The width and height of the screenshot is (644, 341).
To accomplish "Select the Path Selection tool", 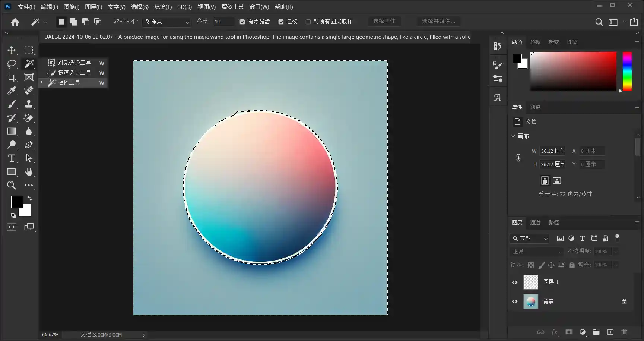I will click(29, 158).
